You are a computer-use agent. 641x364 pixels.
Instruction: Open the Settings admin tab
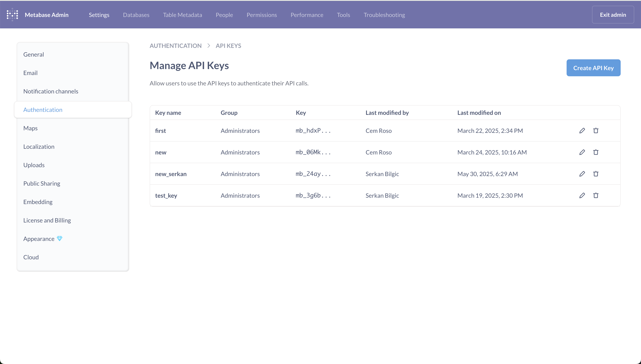coord(99,15)
